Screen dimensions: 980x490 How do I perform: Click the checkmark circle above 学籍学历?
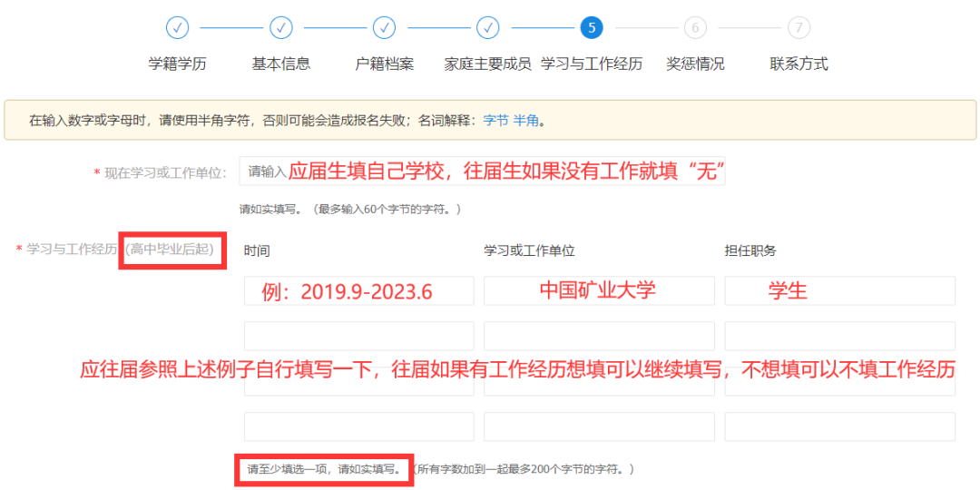point(178,28)
